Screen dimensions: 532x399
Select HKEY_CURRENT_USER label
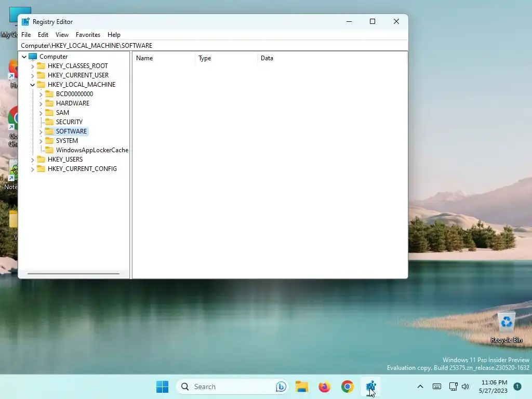point(78,75)
